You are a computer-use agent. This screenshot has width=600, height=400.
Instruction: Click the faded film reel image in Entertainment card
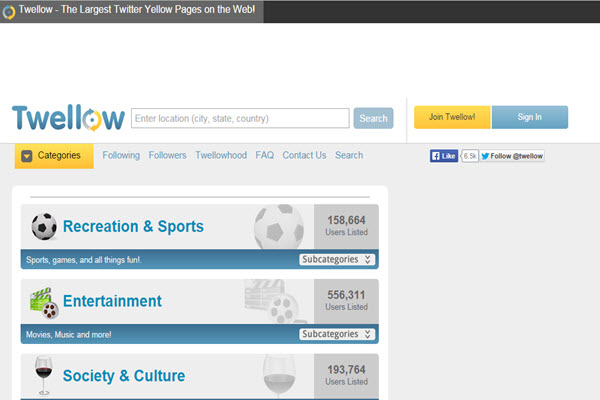coord(274,301)
